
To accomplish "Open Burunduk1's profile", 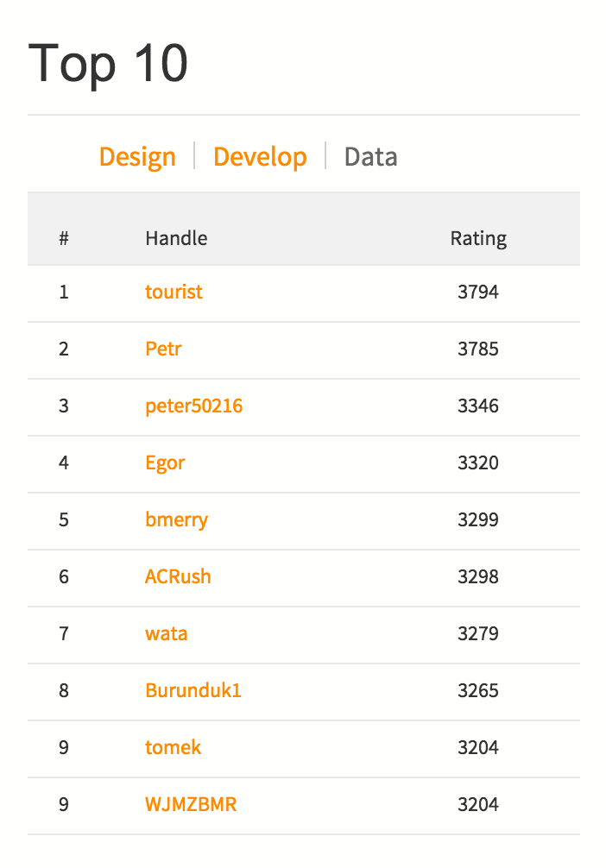I will coord(193,690).
